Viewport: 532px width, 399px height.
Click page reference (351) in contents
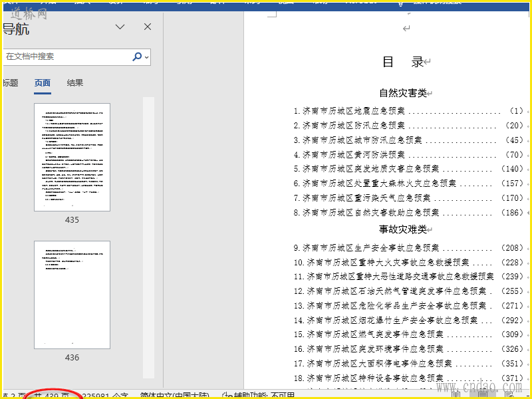(513, 364)
